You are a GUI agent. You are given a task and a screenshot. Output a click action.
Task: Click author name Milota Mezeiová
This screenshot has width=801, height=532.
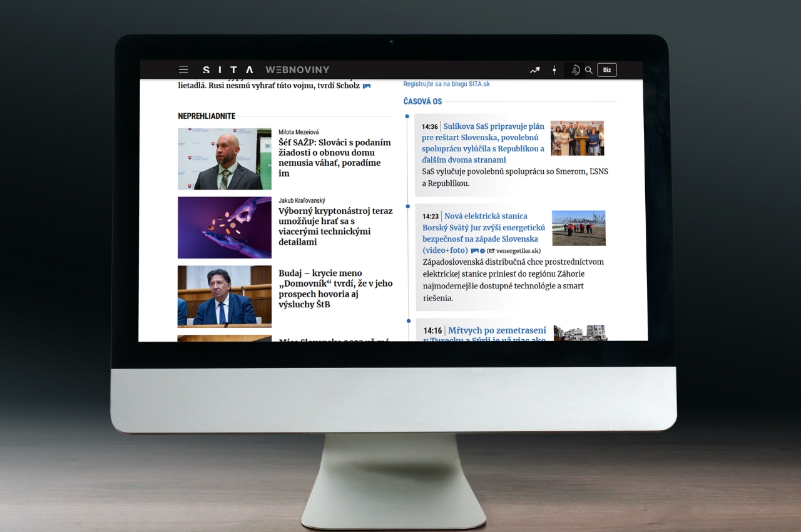[x=298, y=132]
